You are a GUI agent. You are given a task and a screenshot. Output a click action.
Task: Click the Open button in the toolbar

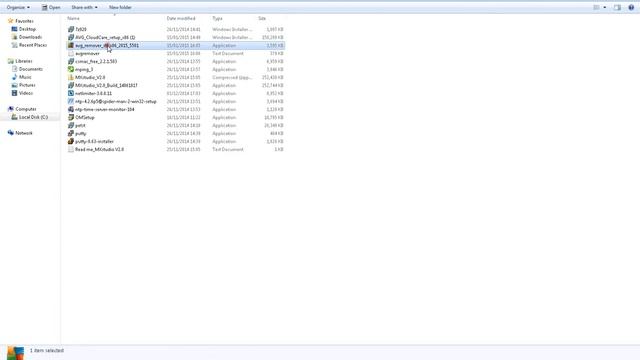(x=51, y=7)
